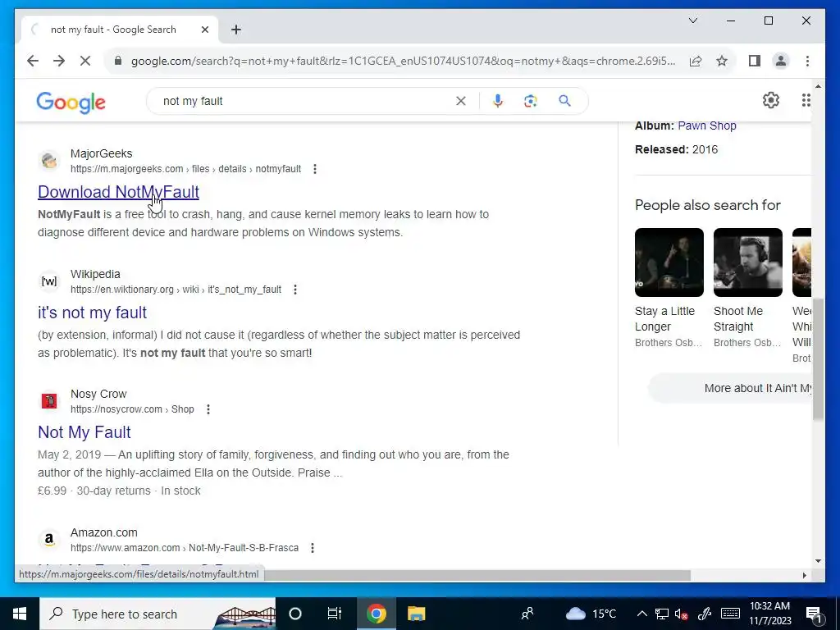Screen dimensions: 840x630
Task: Click the Amazon.com site favicon
Action: click(49, 539)
